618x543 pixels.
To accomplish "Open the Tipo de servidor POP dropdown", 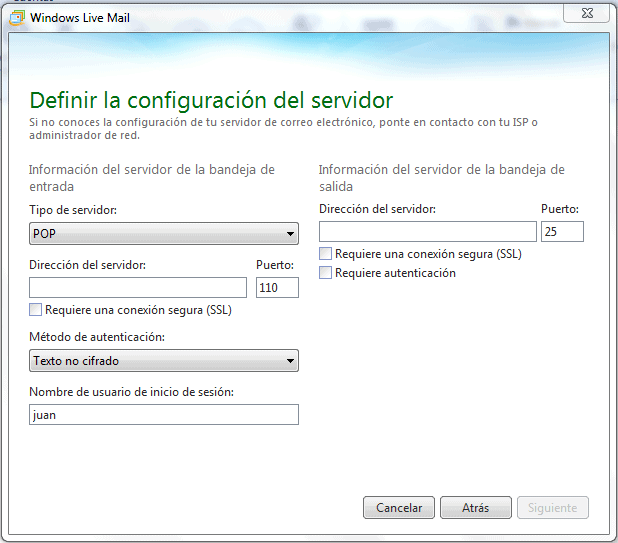I will (164, 234).
